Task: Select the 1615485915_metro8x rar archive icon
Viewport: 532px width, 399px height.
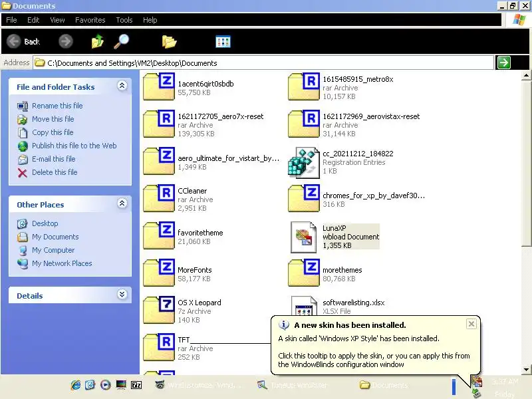Action: point(304,86)
